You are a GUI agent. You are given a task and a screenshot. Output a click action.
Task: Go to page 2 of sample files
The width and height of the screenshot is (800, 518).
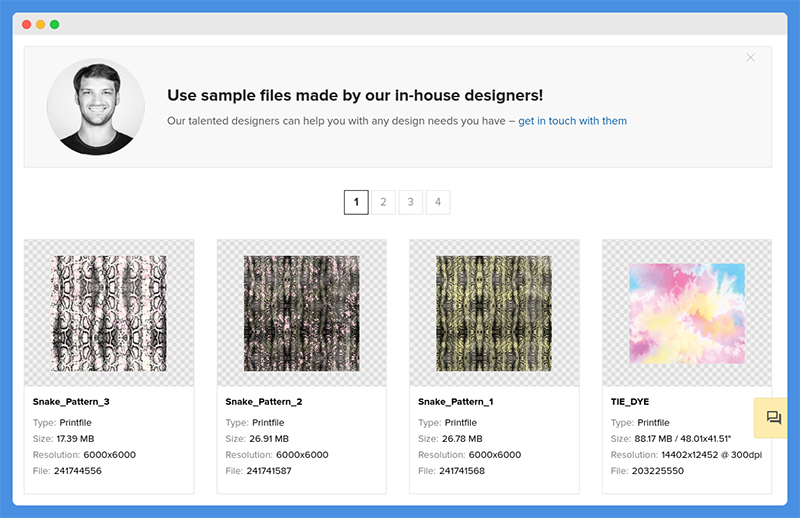tap(383, 202)
